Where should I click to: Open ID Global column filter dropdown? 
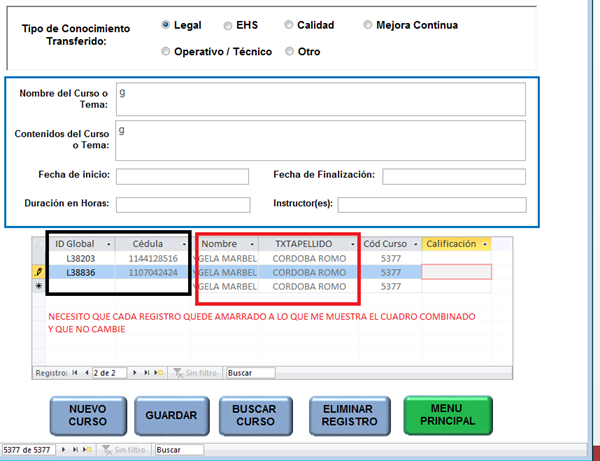coord(108,244)
